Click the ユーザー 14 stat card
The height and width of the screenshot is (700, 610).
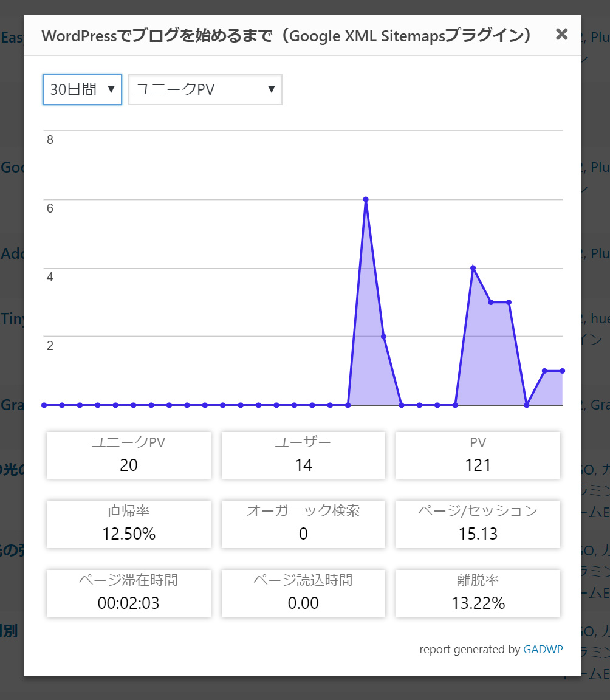(303, 455)
